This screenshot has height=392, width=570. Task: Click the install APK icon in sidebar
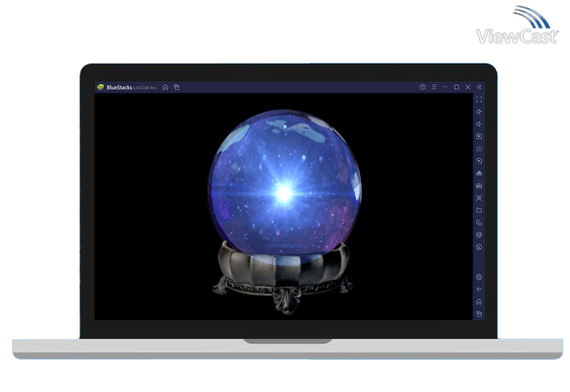pos(479,173)
